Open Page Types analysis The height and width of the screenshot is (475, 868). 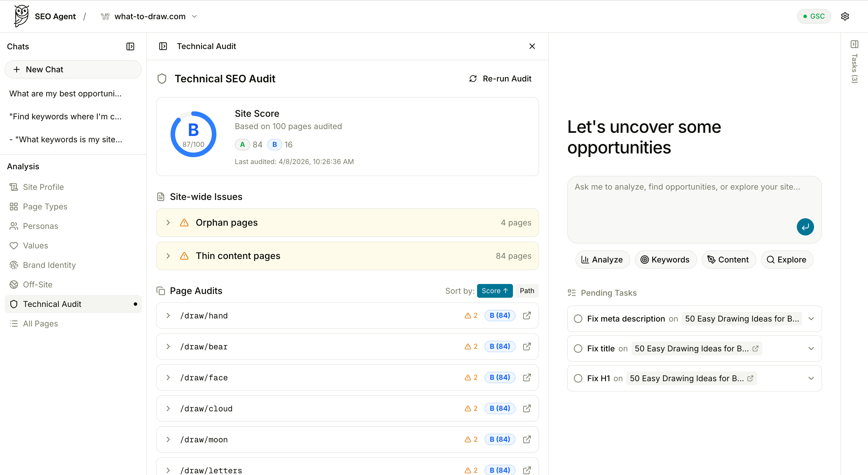(73, 206)
